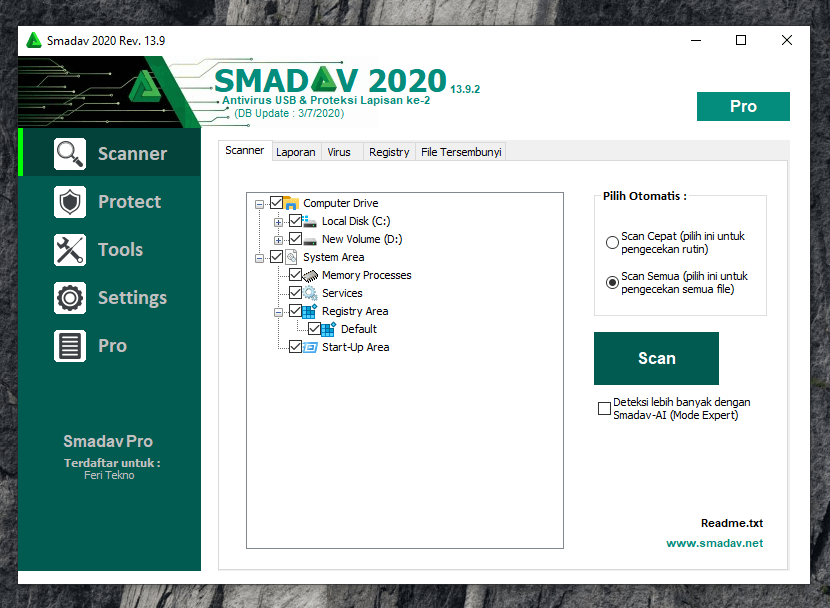Open the Scanner section via magnifier icon
Image resolution: width=830 pixels, height=608 pixels.
click(x=69, y=153)
